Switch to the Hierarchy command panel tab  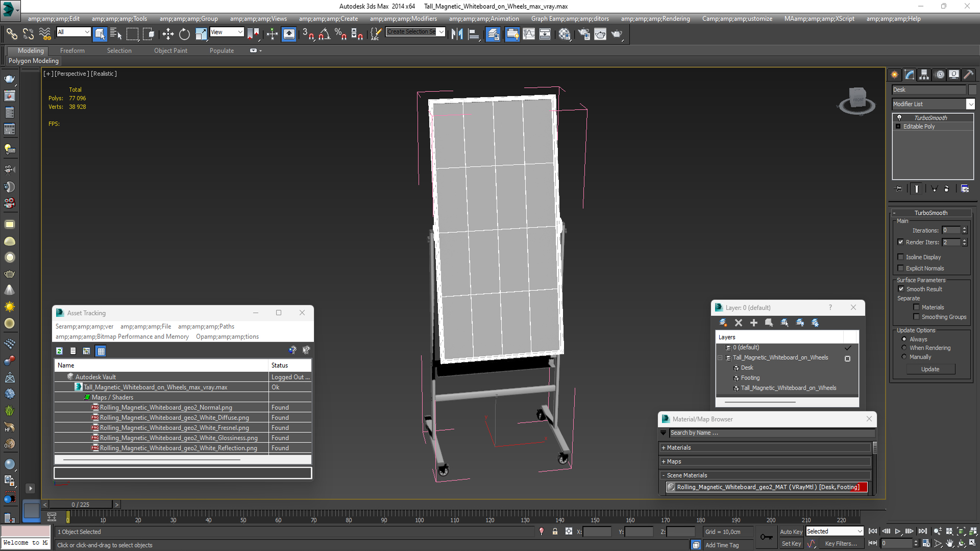click(924, 74)
